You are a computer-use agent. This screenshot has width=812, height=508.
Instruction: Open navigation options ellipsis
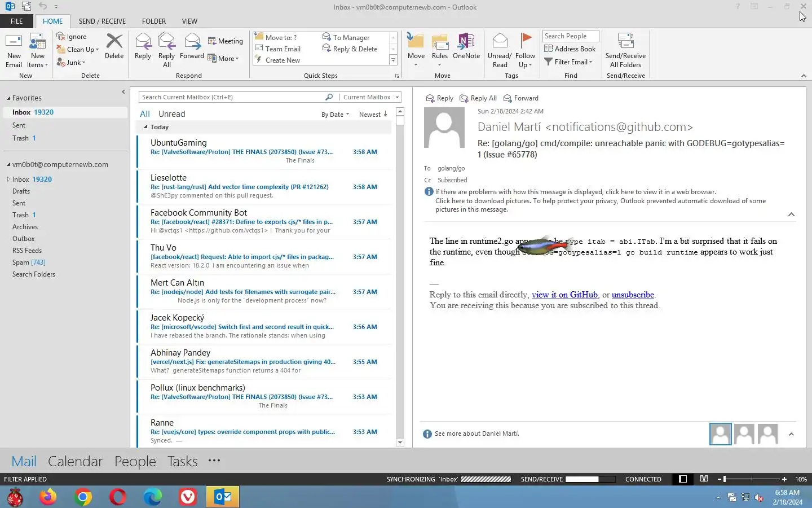pos(214,461)
